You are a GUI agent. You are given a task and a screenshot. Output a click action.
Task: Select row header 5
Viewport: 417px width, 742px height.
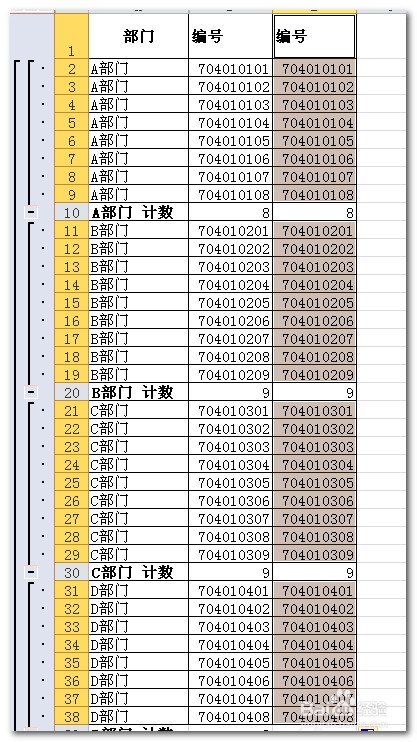[x=71, y=123]
